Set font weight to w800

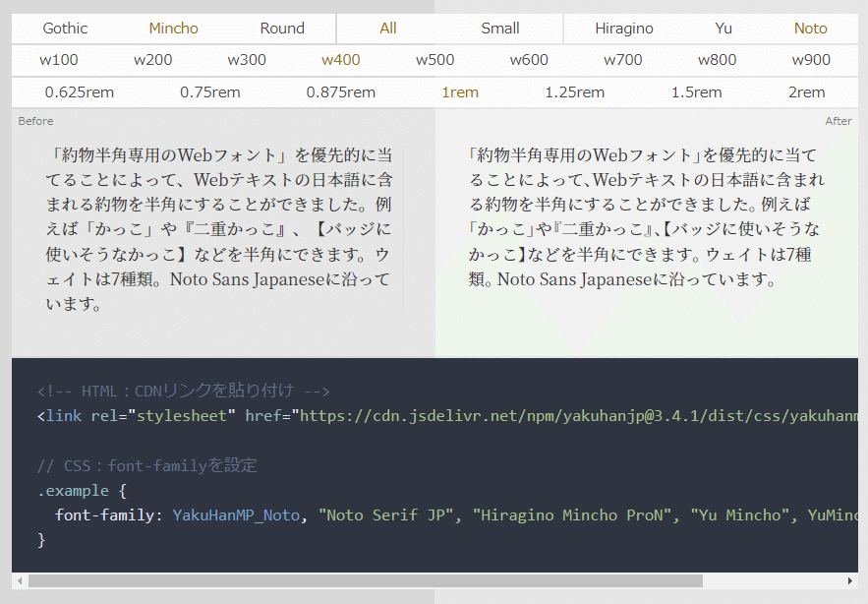pyautogui.click(x=717, y=60)
